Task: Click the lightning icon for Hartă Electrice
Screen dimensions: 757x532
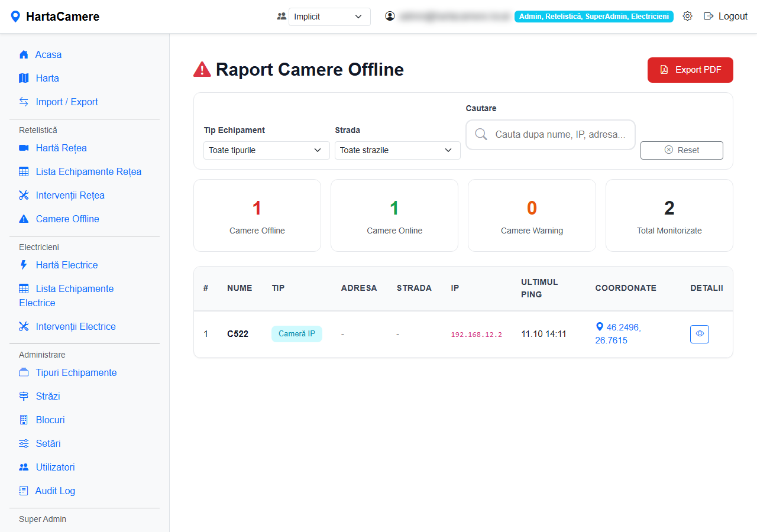Action: pyautogui.click(x=24, y=265)
